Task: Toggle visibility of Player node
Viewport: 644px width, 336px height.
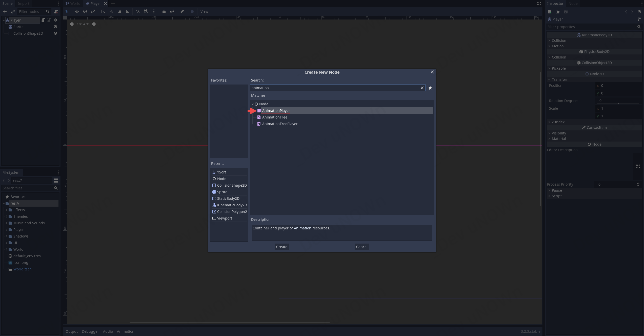Action: point(55,20)
